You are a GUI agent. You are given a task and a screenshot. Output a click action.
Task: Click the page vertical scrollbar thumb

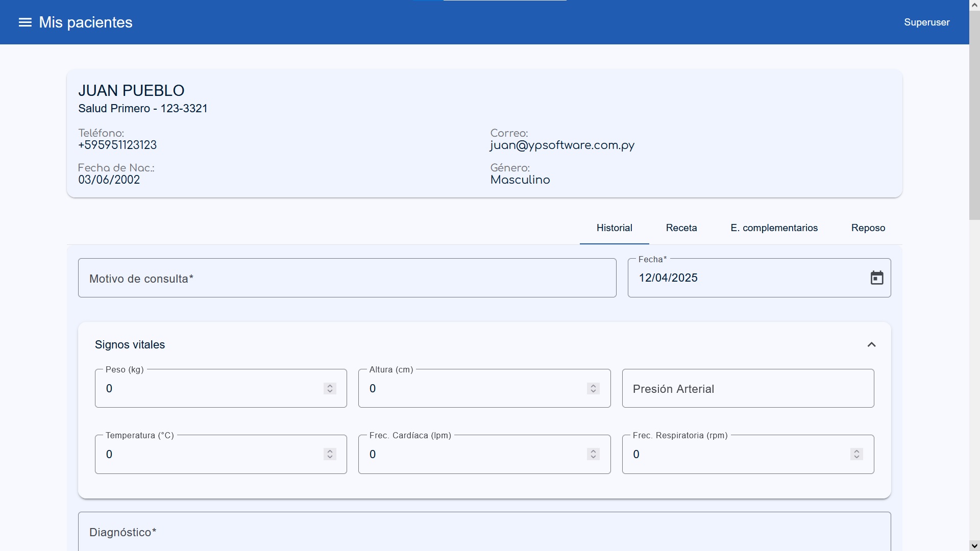coord(974,115)
